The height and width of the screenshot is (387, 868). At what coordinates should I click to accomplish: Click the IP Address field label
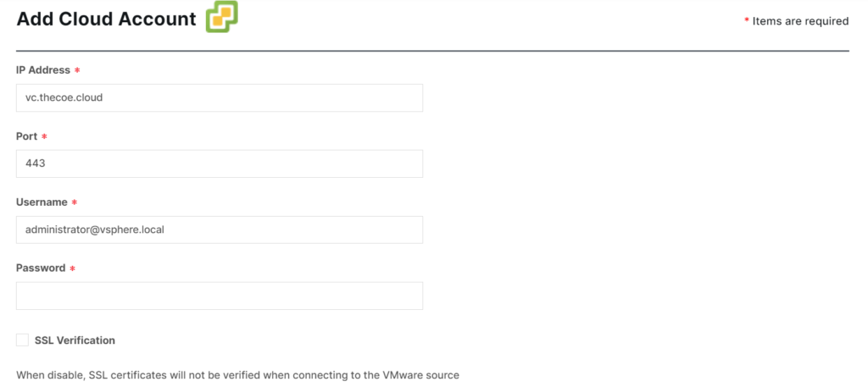click(43, 70)
